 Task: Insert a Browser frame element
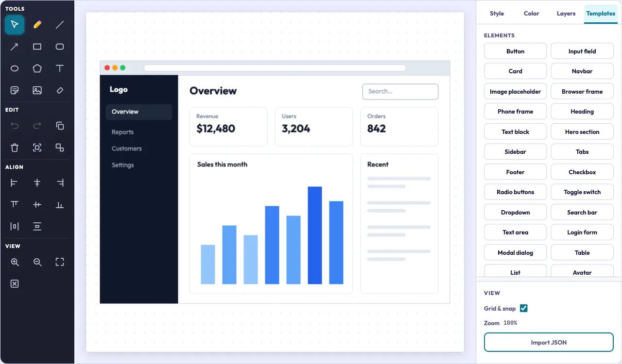[x=582, y=91]
